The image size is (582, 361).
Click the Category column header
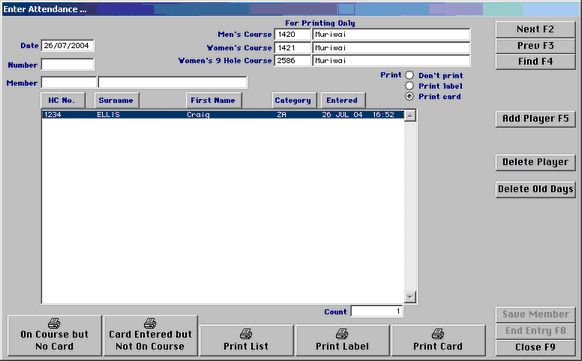pos(294,100)
